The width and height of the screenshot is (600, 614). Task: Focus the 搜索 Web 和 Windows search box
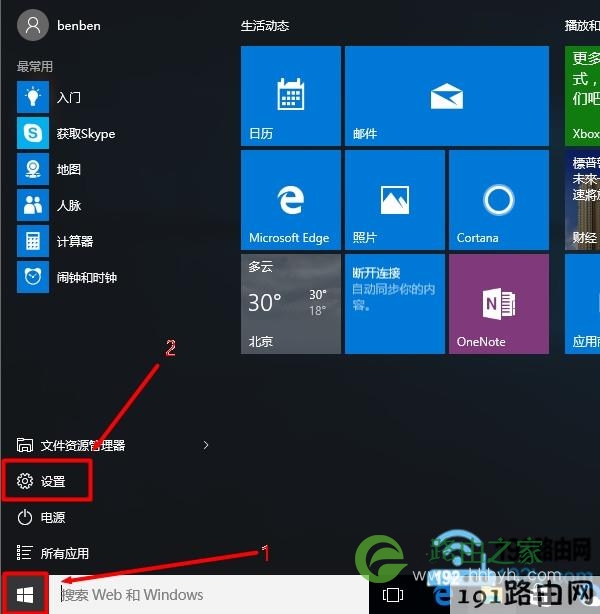(211, 594)
